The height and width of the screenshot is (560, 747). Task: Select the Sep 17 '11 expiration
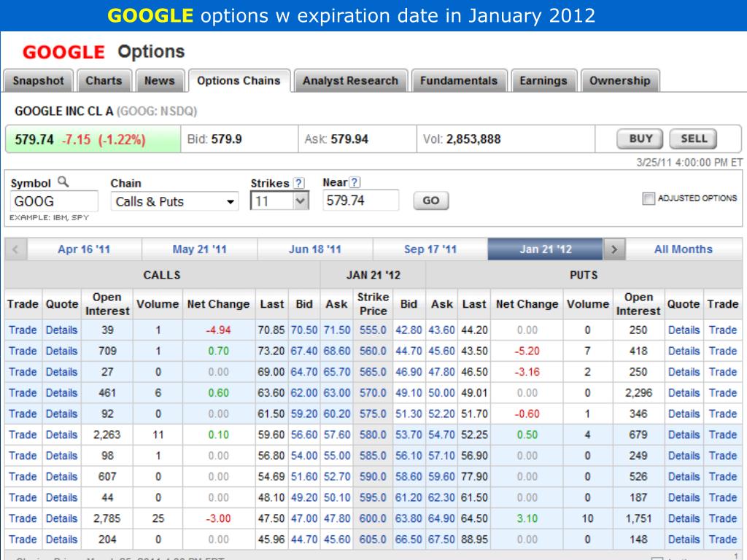click(430, 249)
